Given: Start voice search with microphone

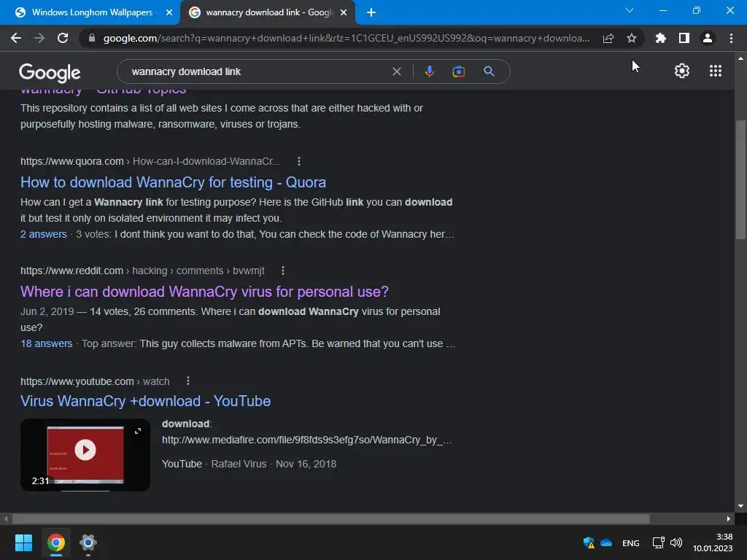Looking at the screenshot, I should pos(429,71).
